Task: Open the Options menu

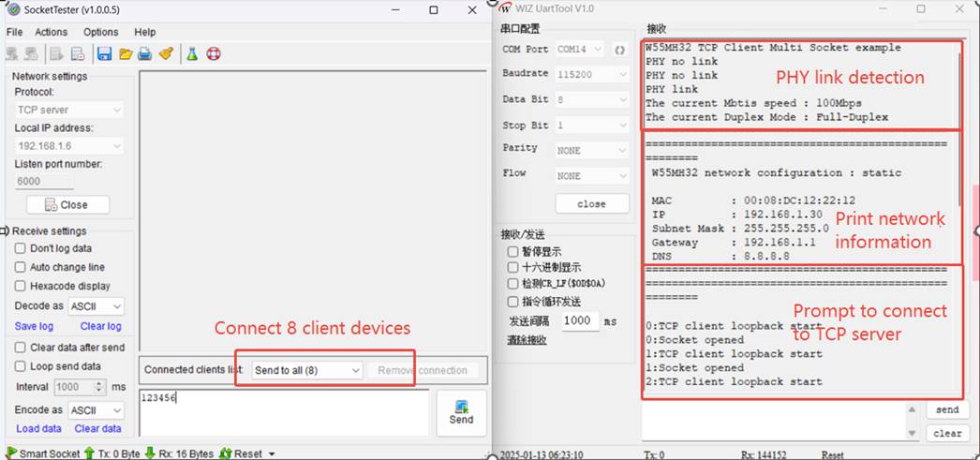Action: [101, 32]
